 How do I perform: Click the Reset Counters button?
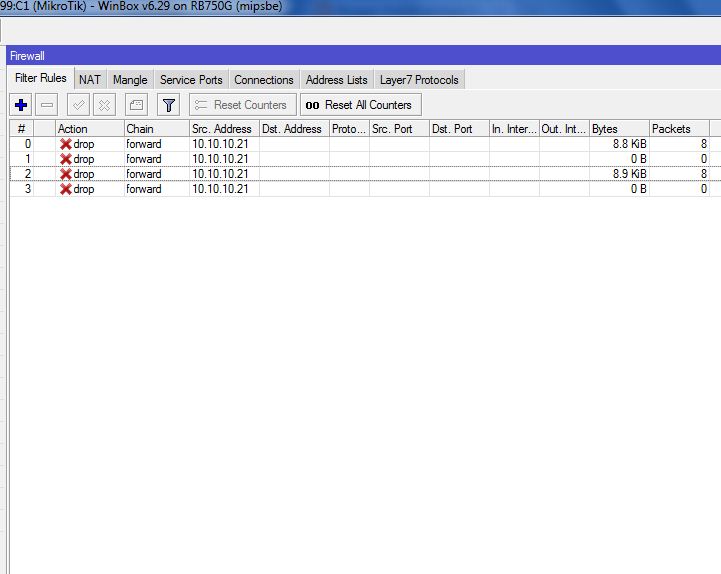point(242,105)
